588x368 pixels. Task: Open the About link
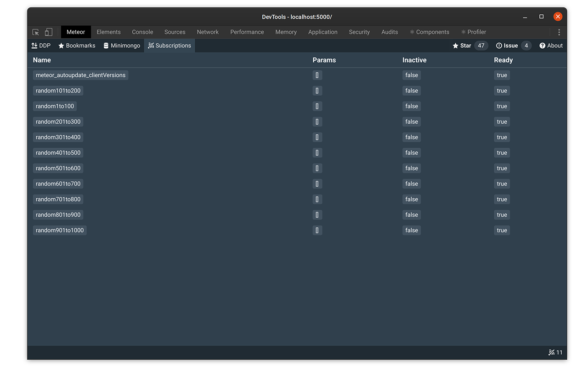click(x=551, y=46)
